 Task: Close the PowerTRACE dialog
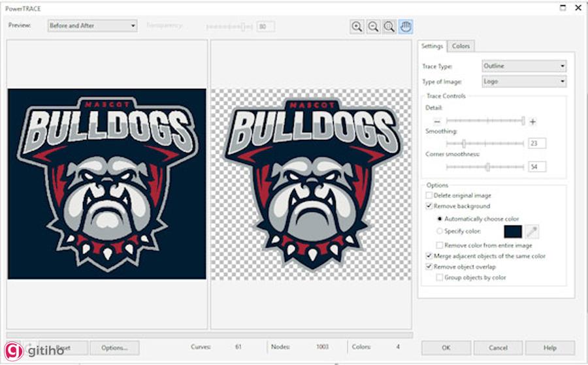tap(578, 7)
